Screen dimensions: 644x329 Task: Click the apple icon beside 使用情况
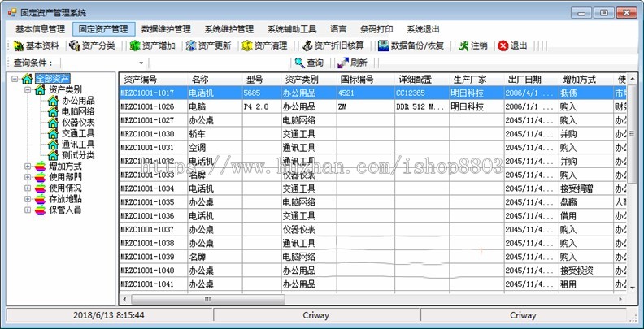(x=41, y=188)
